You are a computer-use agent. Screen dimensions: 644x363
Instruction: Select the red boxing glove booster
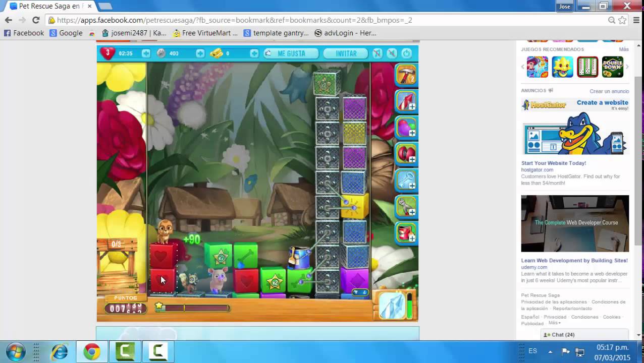[406, 153]
